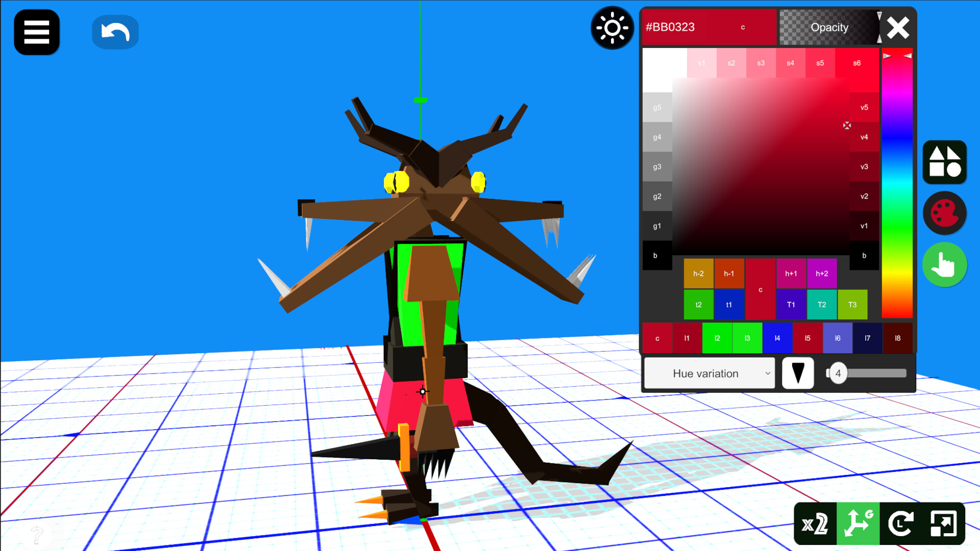The width and height of the screenshot is (980, 551).
Task: Open the hamburger menu
Action: tap(36, 32)
